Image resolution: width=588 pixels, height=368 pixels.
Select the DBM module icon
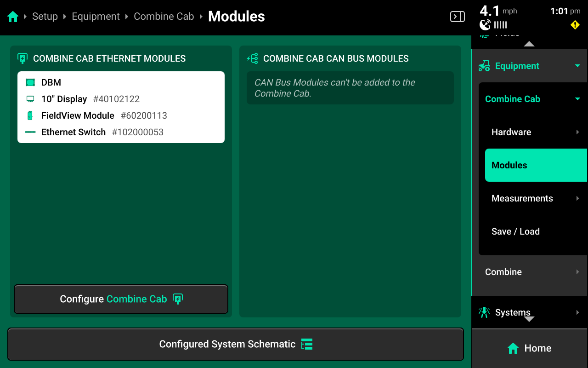coord(30,83)
